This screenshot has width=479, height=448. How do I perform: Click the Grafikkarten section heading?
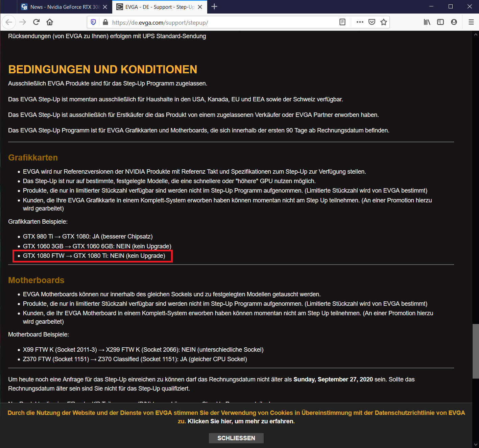pyautogui.click(x=33, y=158)
